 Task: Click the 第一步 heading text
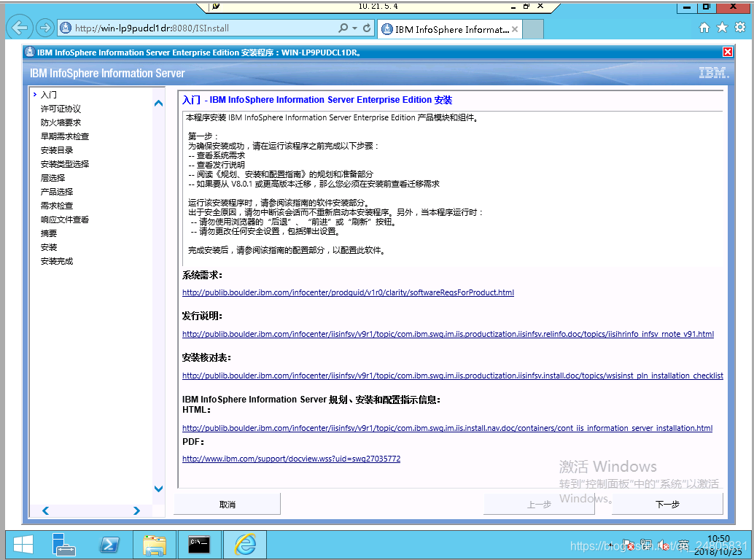203,136
